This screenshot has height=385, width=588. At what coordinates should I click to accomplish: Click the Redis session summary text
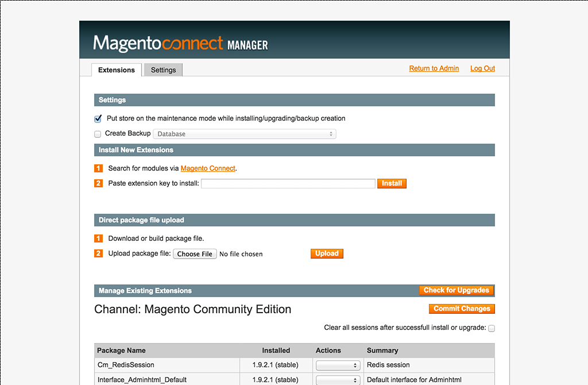[388, 365]
